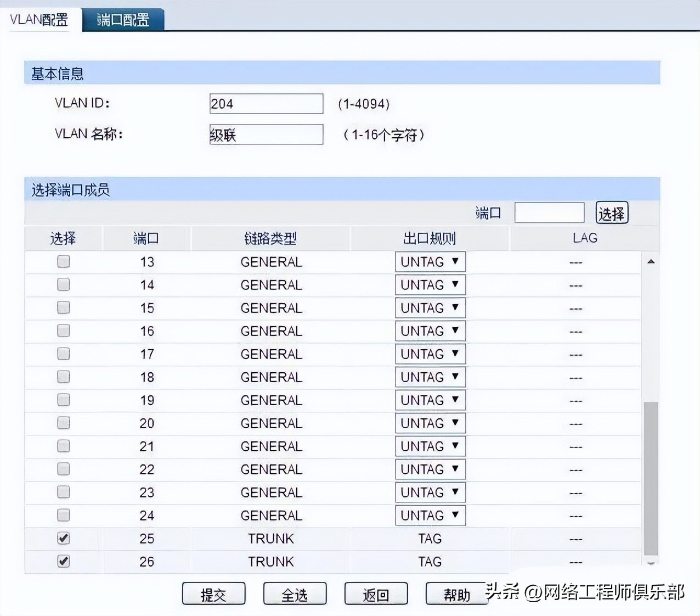Enable the checkbox for port 24
Image resolution: width=700 pixels, height=616 pixels.
pyautogui.click(x=63, y=515)
